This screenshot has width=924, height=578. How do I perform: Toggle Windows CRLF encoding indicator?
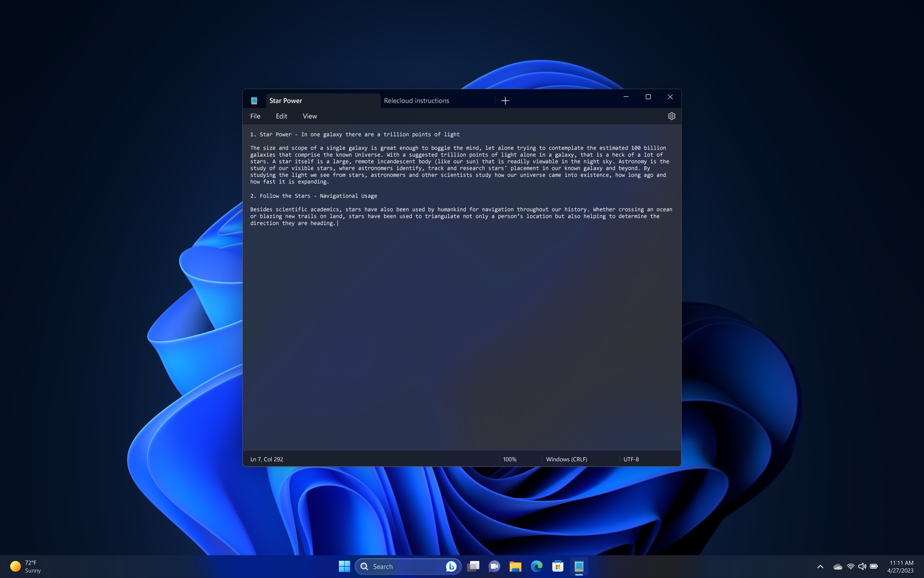coord(567,459)
